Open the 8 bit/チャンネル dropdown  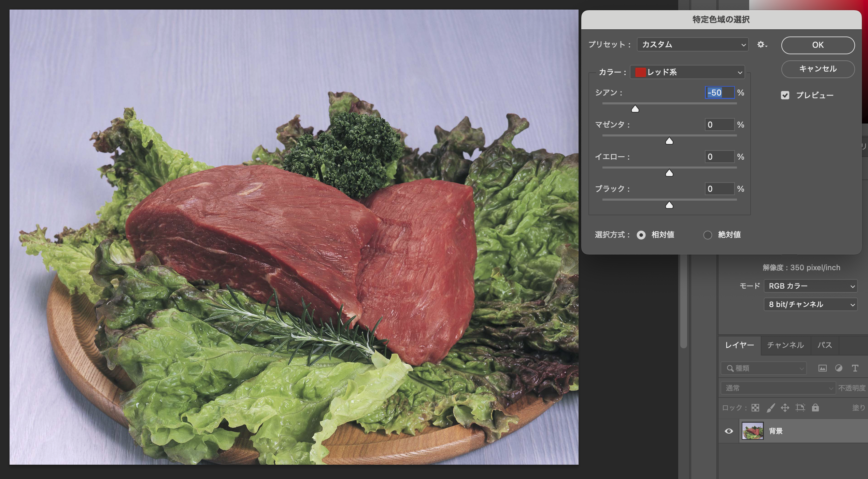810,304
